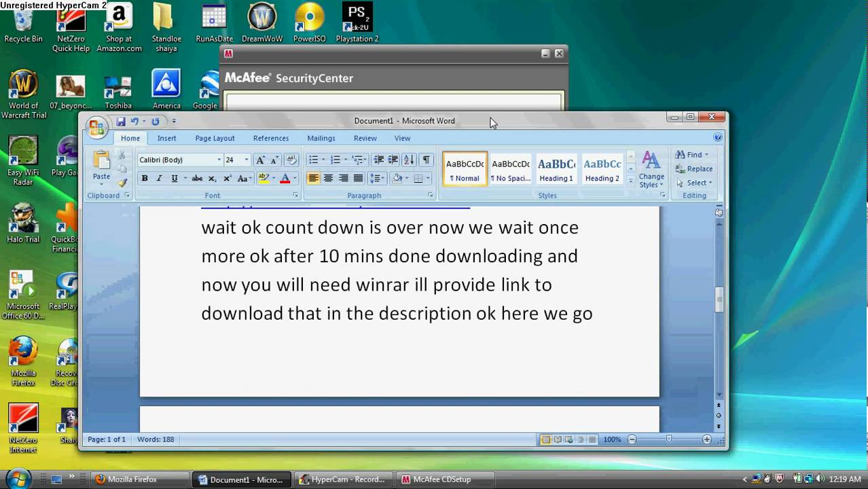
Task: Select Mozilla Firefox desktop icon
Action: (x=23, y=361)
